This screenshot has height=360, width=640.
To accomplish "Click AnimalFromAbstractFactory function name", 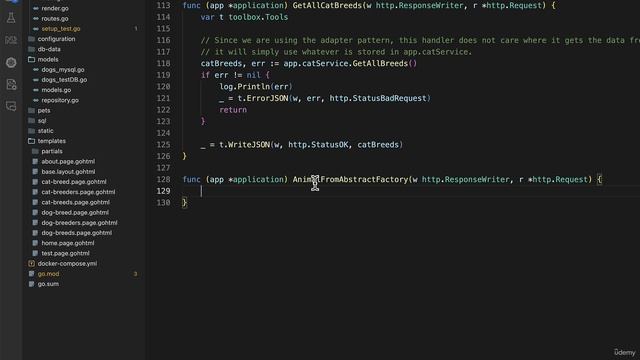I will [350, 180].
